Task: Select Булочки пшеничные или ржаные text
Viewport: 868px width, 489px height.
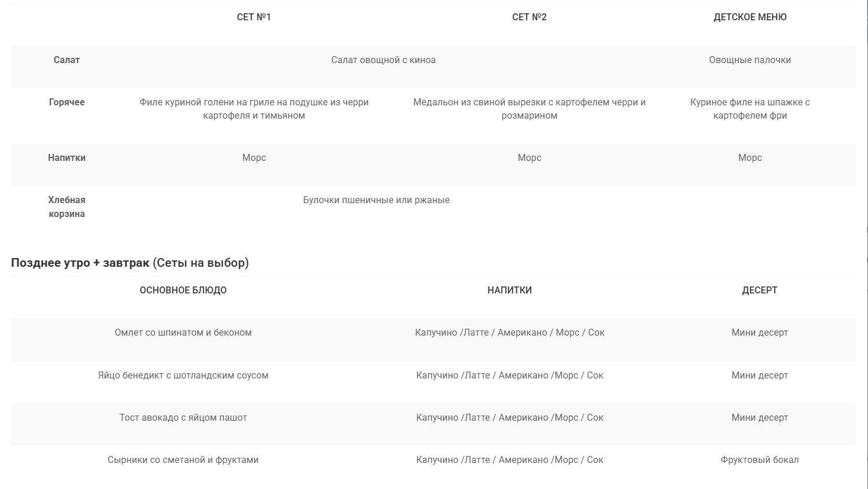Action: (x=376, y=200)
